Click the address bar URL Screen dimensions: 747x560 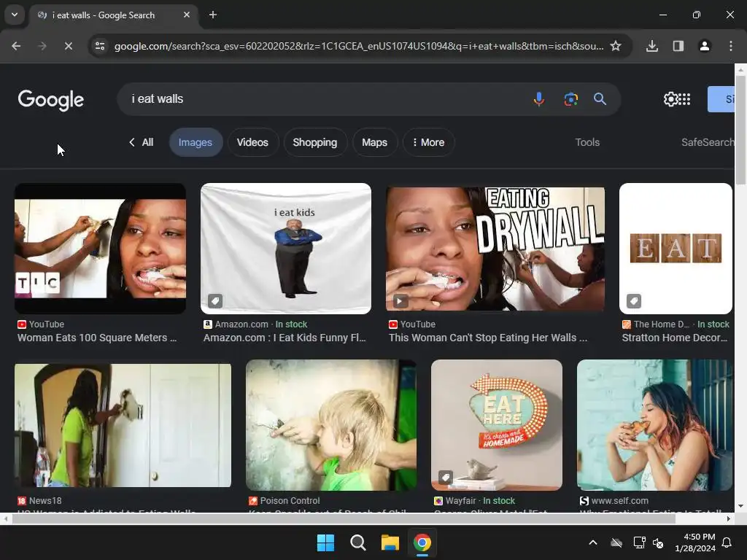click(359, 46)
